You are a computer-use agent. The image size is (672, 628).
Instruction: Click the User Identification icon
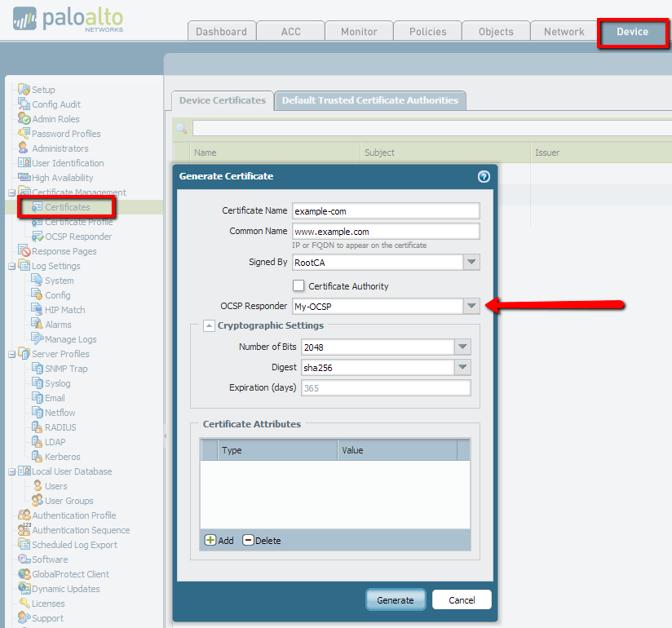pos(24,163)
